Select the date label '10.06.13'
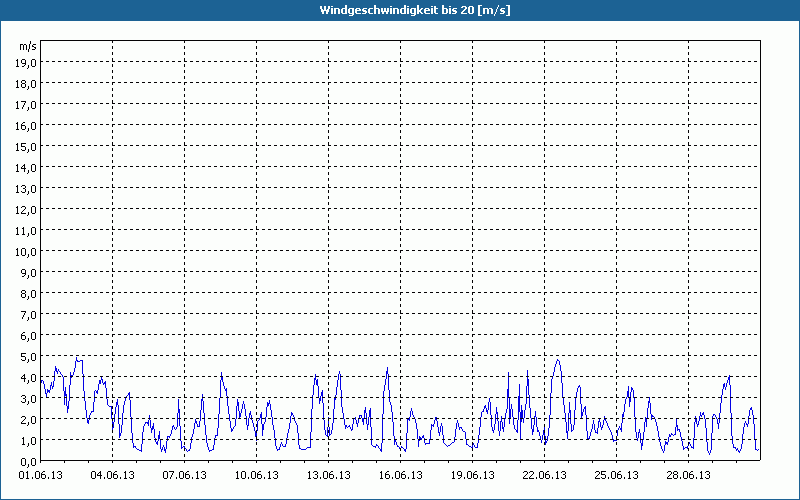The height and width of the screenshot is (500, 800). point(257,476)
